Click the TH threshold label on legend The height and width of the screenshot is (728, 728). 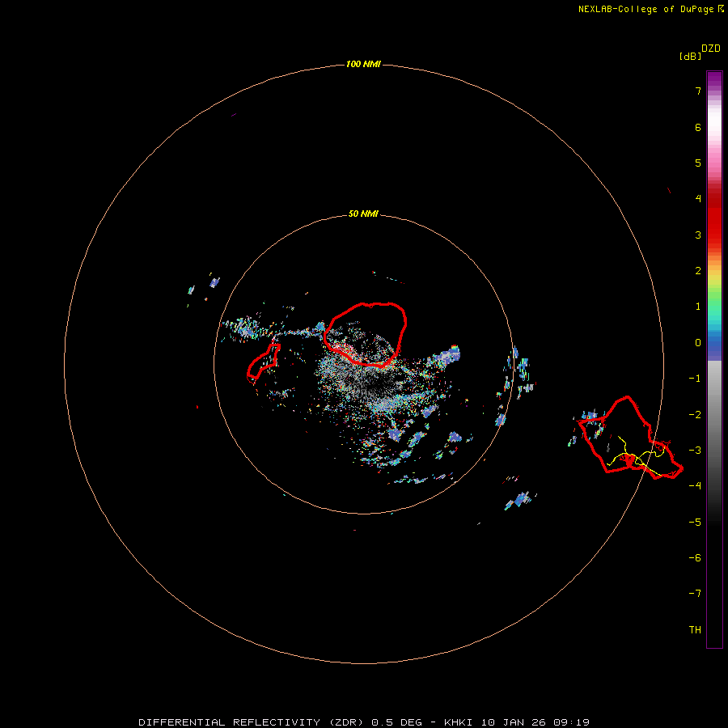click(695, 630)
